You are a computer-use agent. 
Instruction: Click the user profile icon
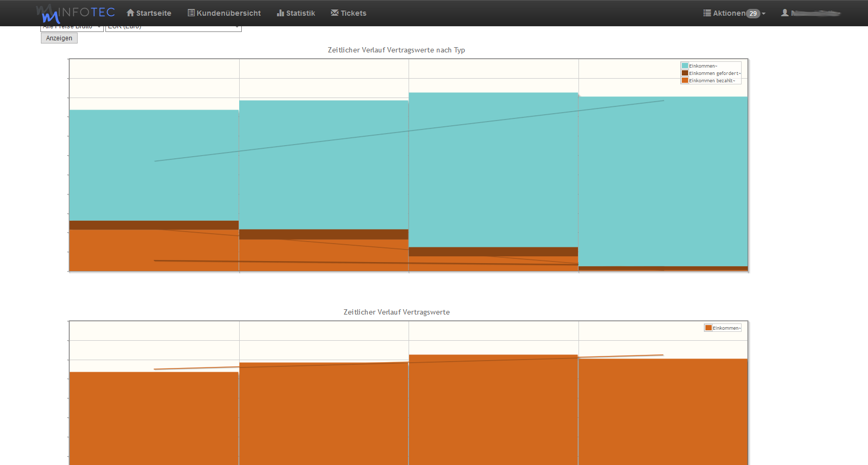785,13
